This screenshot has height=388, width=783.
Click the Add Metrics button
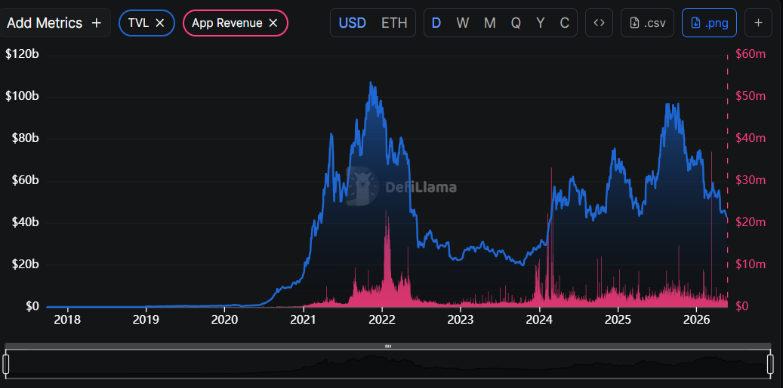(54, 23)
